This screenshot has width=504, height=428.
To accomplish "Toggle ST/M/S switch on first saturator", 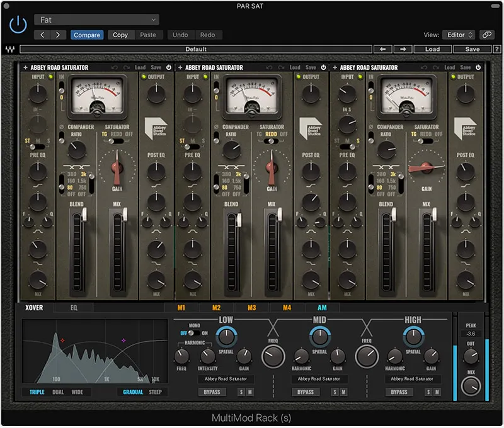I will [37, 147].
